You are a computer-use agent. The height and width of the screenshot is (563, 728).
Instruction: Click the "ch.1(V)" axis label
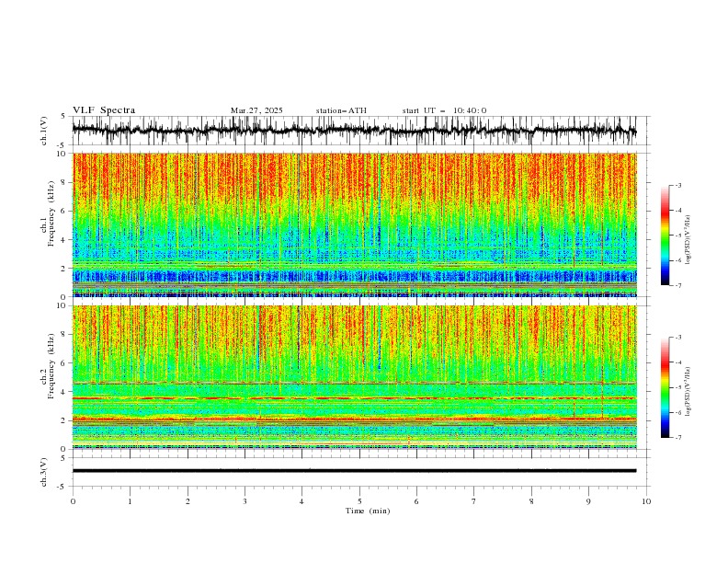44,131
